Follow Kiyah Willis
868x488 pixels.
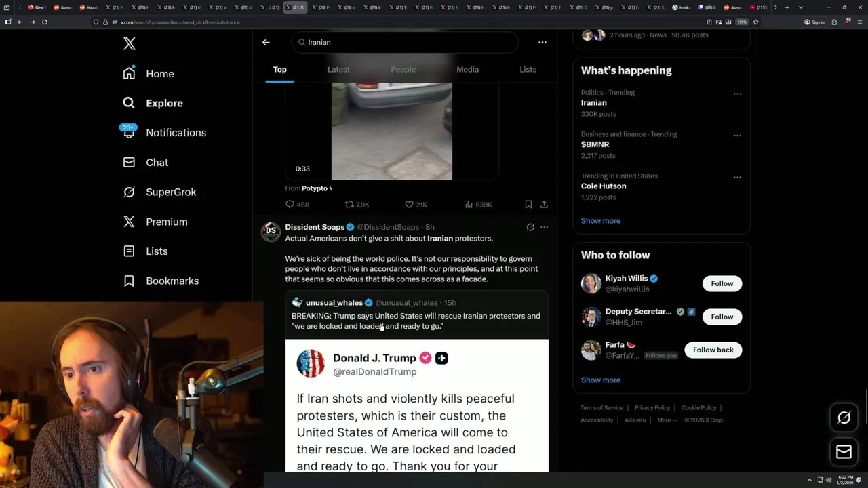[722, 283]
